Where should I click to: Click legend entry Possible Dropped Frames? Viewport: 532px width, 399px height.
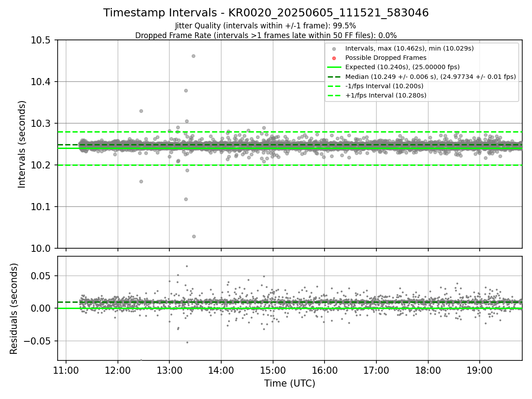[x=386, y=58]
